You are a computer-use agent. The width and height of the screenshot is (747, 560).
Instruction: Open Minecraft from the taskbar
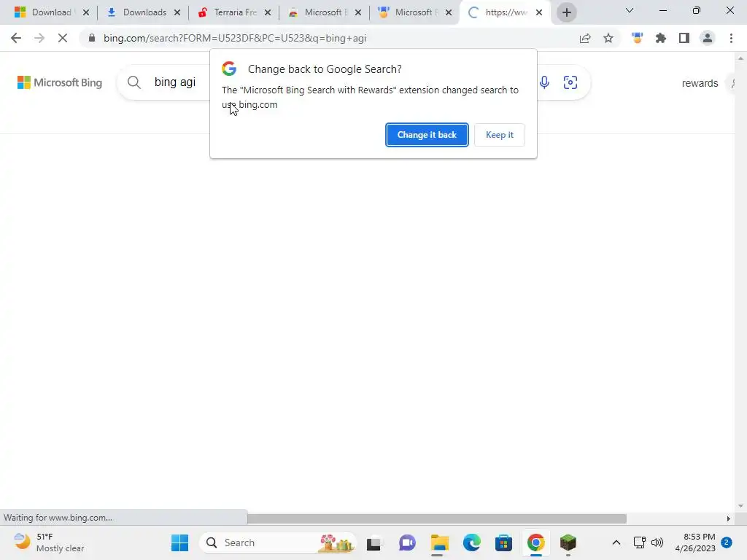click(x=568, y=542)
